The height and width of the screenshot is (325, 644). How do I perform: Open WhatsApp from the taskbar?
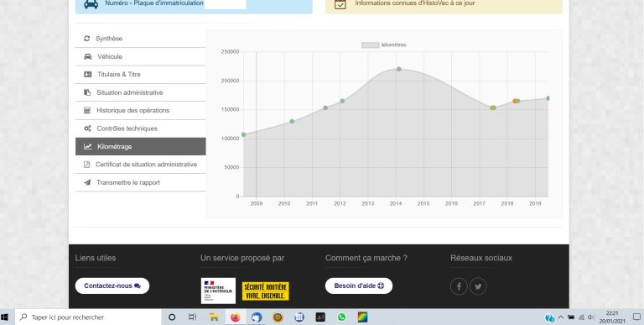tap(342, 317)
